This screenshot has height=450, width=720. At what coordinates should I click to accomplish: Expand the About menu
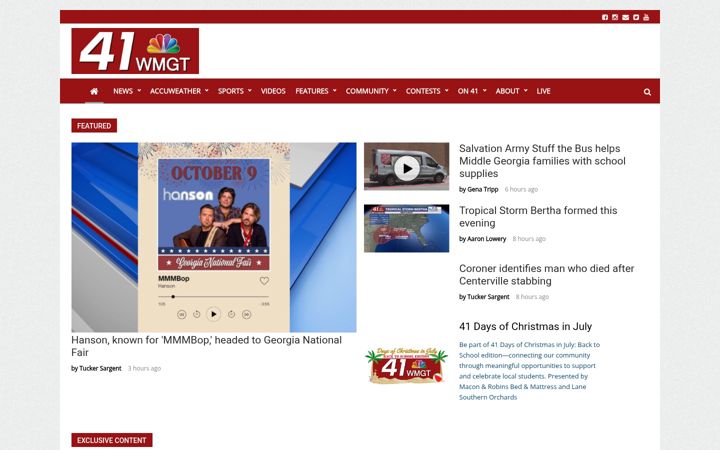511,91
